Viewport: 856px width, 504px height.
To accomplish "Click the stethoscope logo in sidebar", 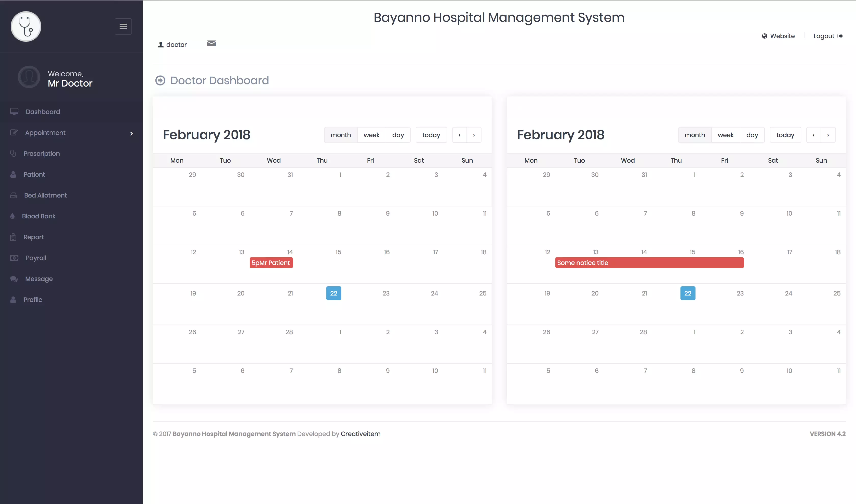I will pos(26,26).
